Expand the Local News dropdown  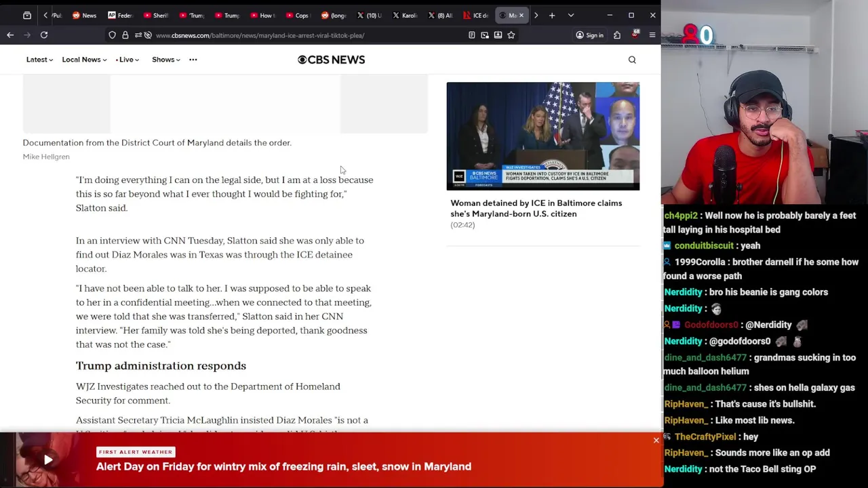pos(84,60)
